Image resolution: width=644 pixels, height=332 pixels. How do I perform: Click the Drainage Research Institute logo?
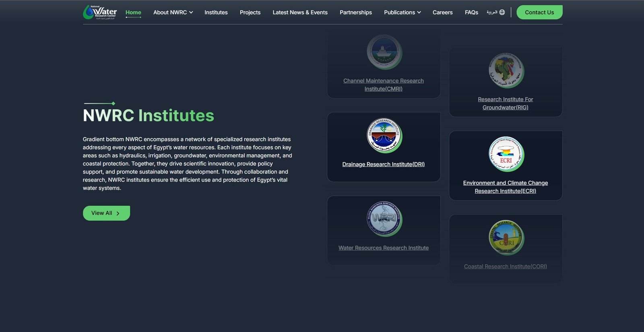coord(384,135)
